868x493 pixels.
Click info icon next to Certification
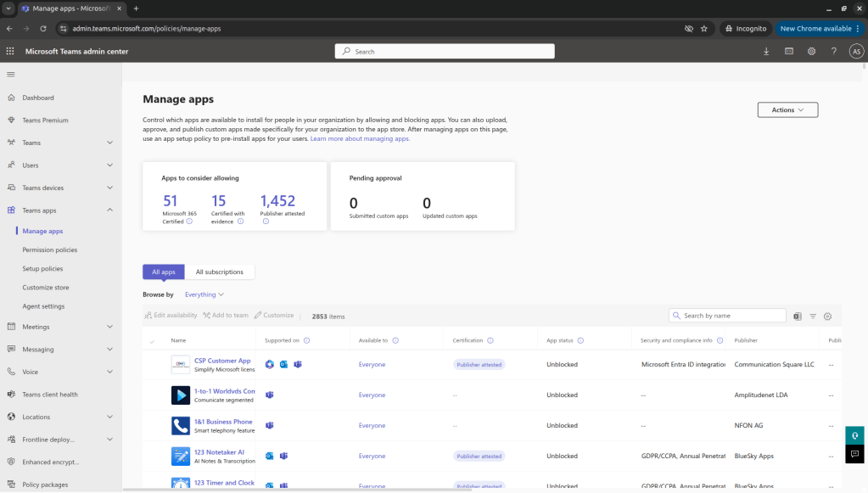pyautogui.click(x=490, y=341)
